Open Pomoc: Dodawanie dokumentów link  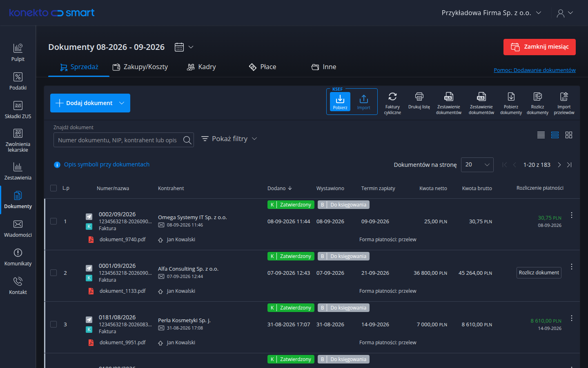(x=535, y=70)
